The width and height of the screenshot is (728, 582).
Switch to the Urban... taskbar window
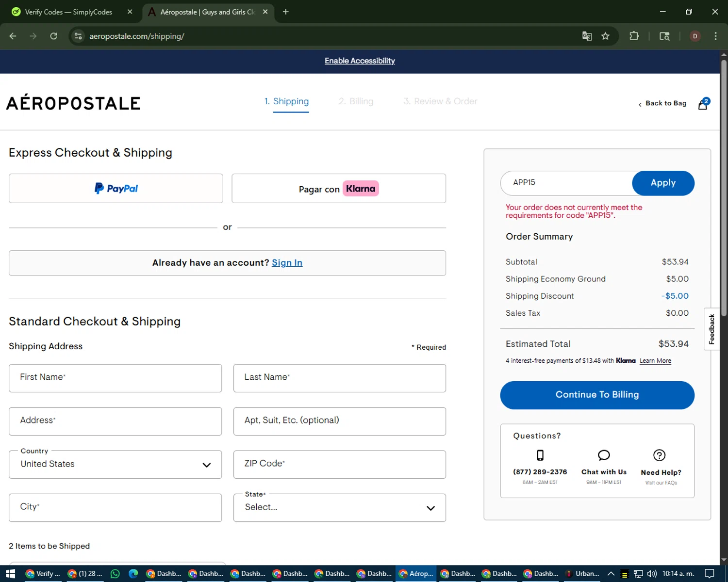(x=581, y=574)
